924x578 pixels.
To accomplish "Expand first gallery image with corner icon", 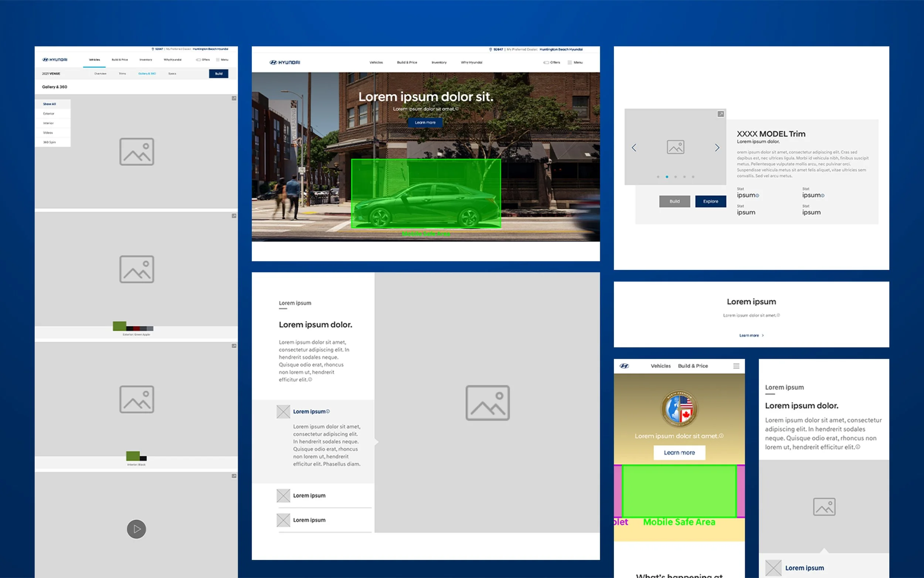I will point(234,98).
